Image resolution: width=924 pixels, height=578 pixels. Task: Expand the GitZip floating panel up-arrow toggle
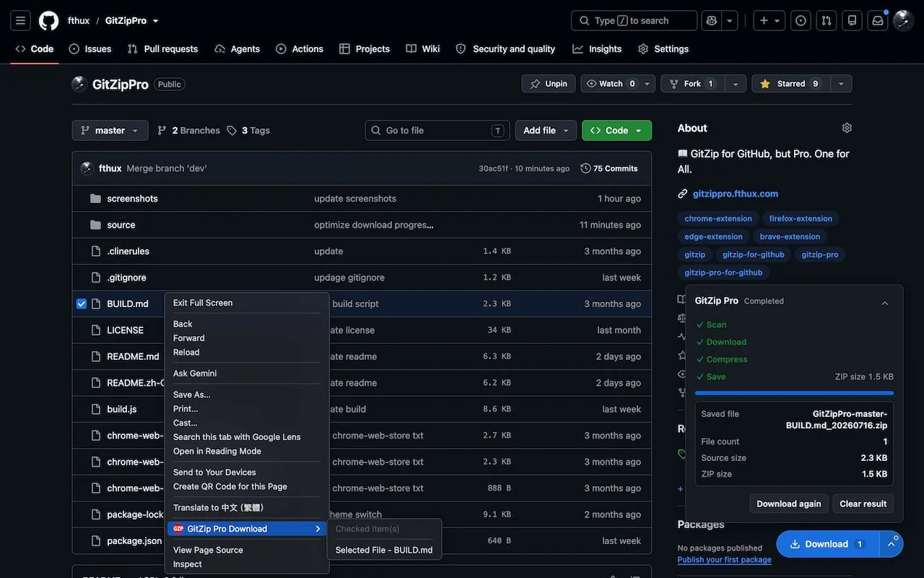click(x=892, y=544)
